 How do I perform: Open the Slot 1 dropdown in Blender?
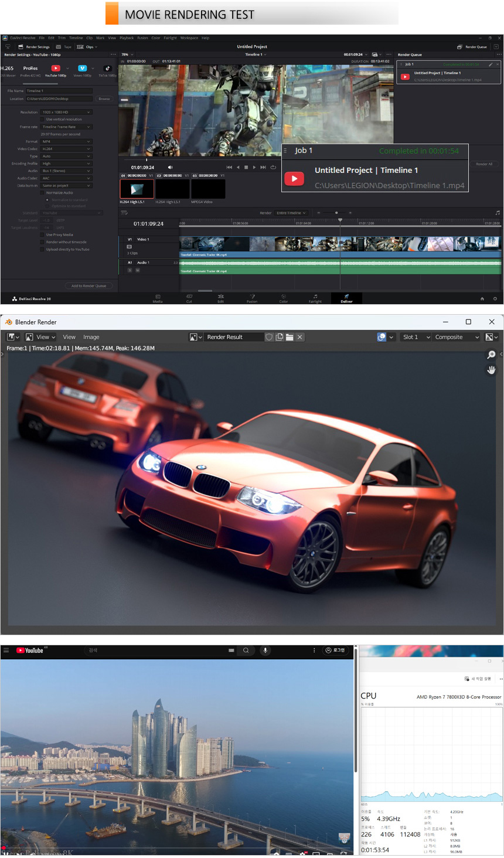coord(416,337)
